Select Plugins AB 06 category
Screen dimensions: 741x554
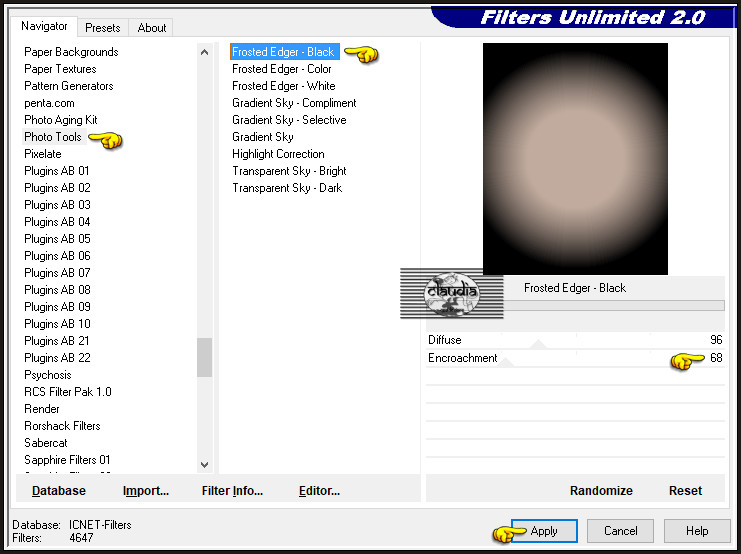point(57,256)
